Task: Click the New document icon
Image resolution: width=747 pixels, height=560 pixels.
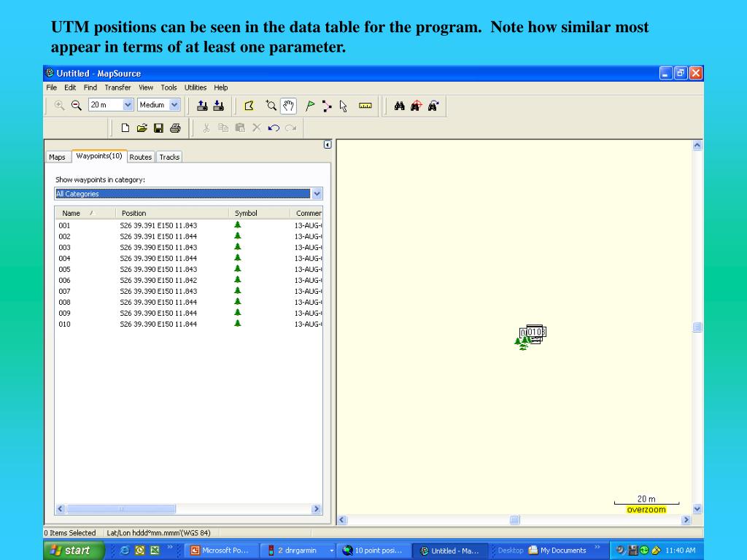Action: [125, 128]
